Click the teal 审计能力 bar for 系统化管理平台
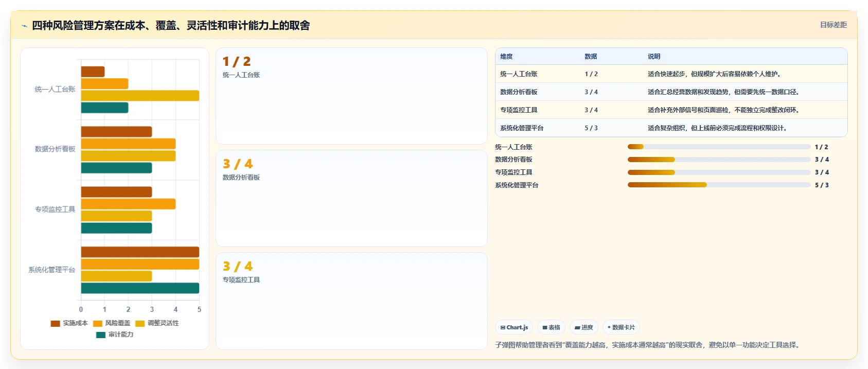Viewport: 868px width, 369px height. [x=140, y=288]
